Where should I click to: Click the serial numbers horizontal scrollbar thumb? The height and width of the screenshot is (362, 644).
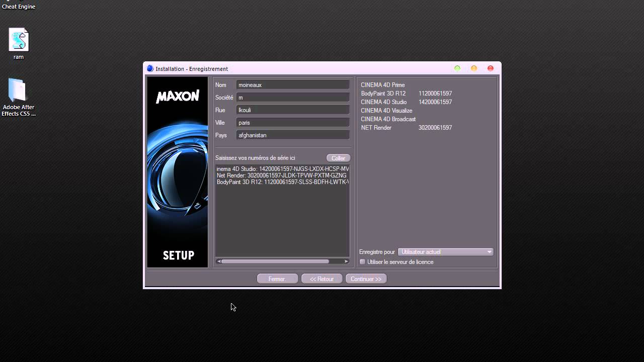tap(275, 261)
